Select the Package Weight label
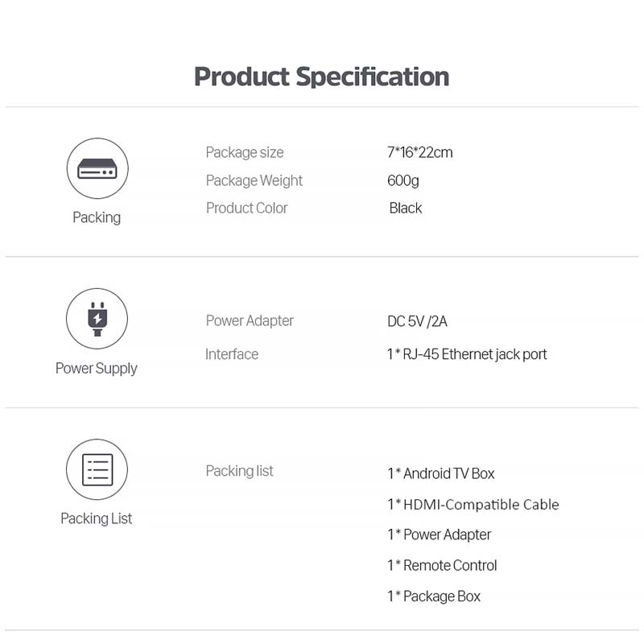The height and width of the screenshot is (644, 644). coord(254,180)
